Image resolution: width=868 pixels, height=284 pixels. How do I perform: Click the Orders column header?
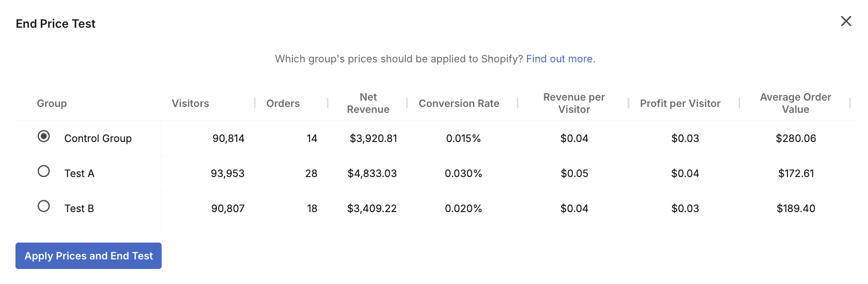(283, 103)
